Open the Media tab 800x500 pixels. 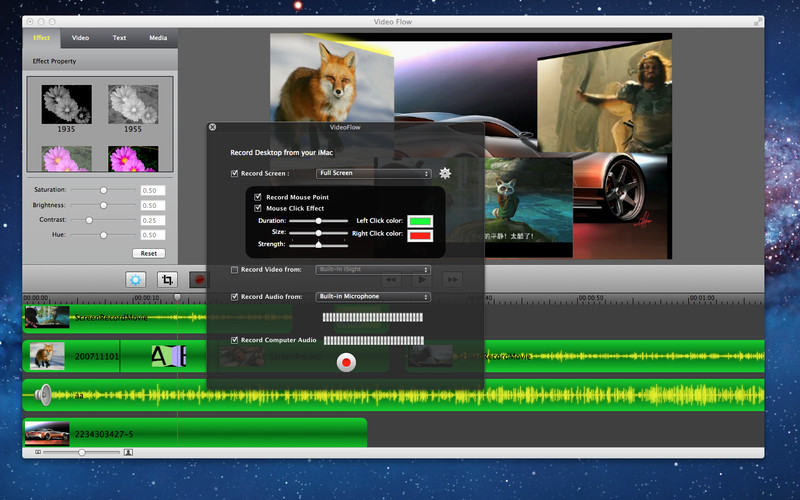tap(158, 38)
